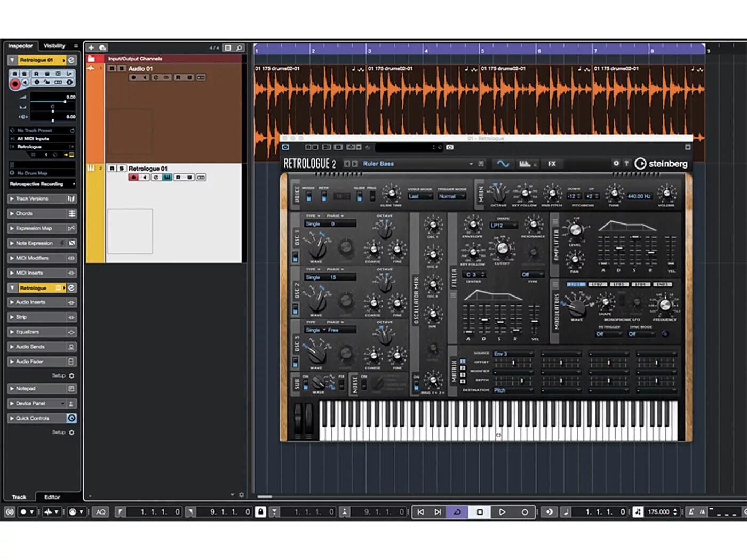Open the filter Shape LP12 dropdown
This screenshot has width=747, height=560.
tap(503, 226)
